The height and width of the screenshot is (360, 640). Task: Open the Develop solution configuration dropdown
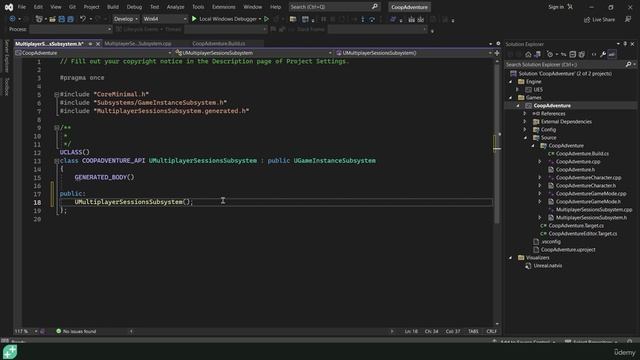126,19
